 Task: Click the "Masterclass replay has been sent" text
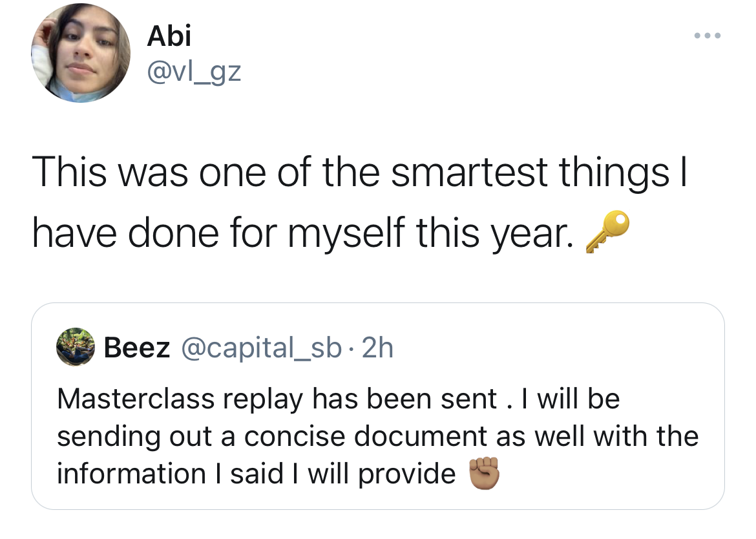pyautogui.click(x=278, y=399)
